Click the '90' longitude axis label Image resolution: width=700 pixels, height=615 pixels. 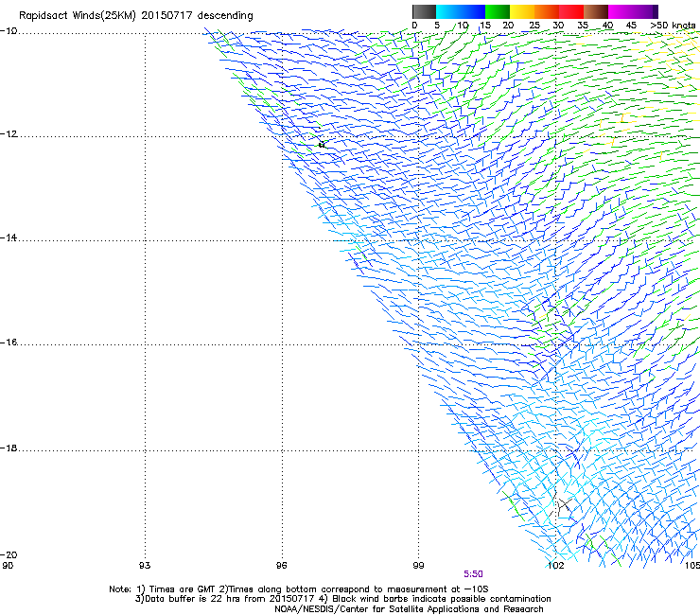click(x=8, y=566)
